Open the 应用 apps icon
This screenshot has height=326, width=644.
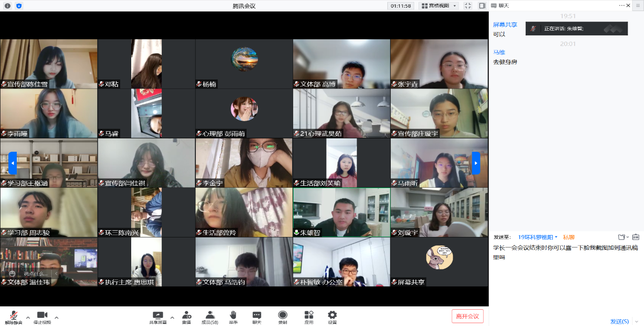(309, 316)
